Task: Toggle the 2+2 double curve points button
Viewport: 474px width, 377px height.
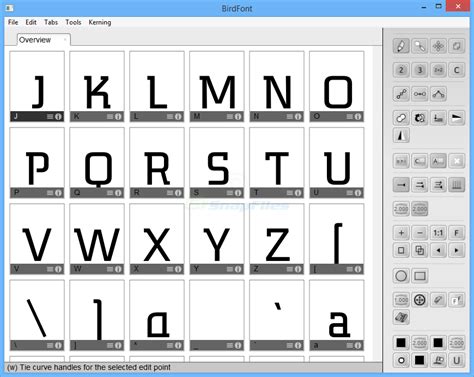Action: (438, 70)
